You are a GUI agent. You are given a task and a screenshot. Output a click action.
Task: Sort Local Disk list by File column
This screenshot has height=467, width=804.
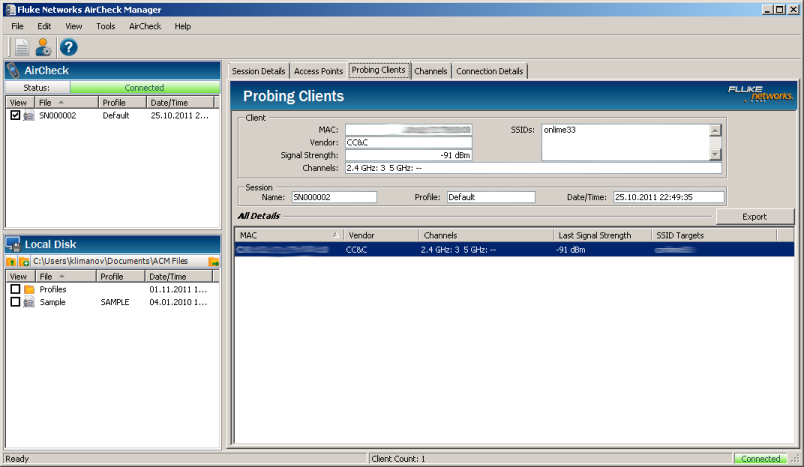coord(66,276)
